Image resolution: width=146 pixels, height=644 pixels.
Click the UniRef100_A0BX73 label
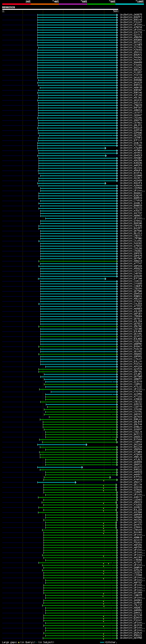[131, 497]
